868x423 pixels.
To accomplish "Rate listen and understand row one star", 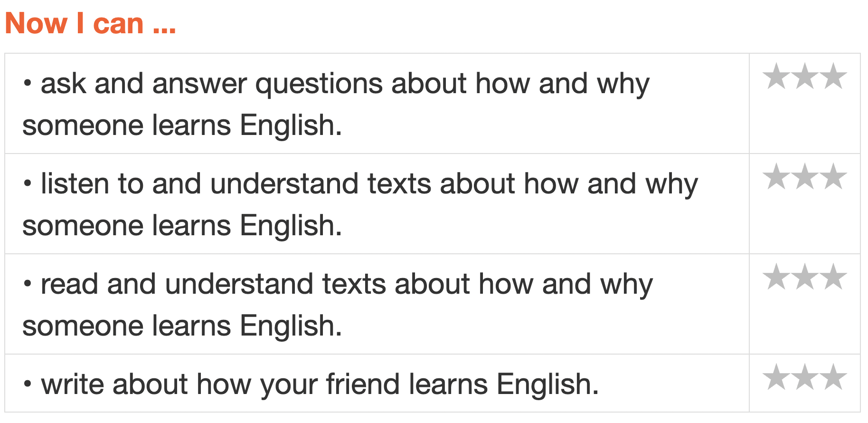I will 776,177.
